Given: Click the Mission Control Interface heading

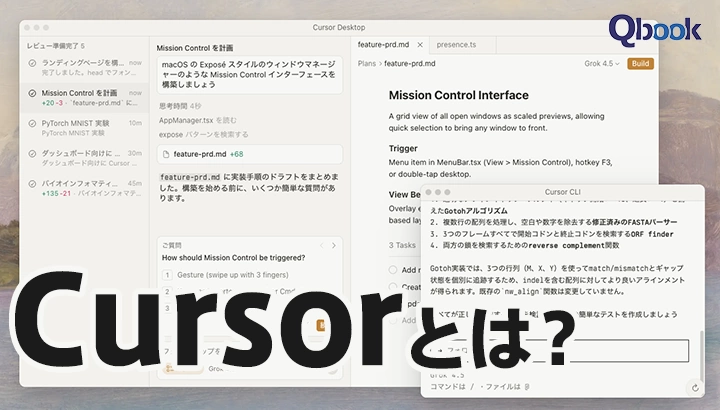Looking at the screenshot, I should coord(458,95).
